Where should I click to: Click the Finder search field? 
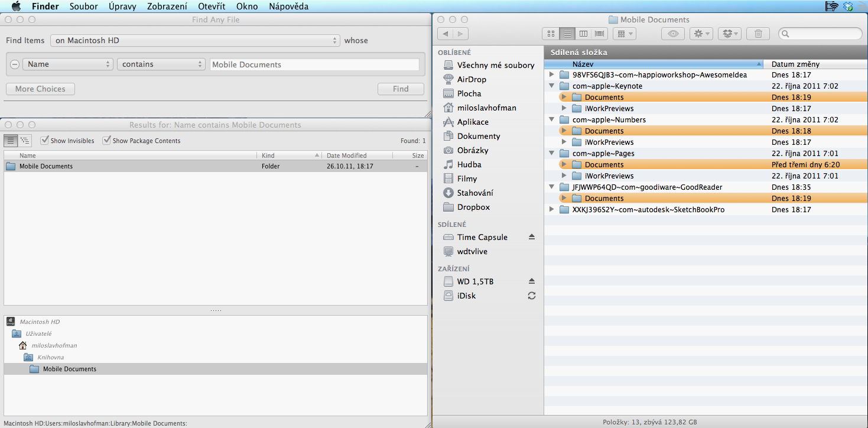(x=820, y=34)
